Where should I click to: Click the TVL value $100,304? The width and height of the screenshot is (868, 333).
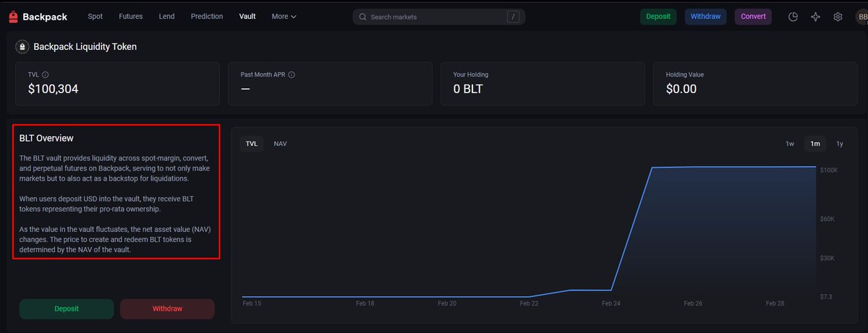[54, 90]
